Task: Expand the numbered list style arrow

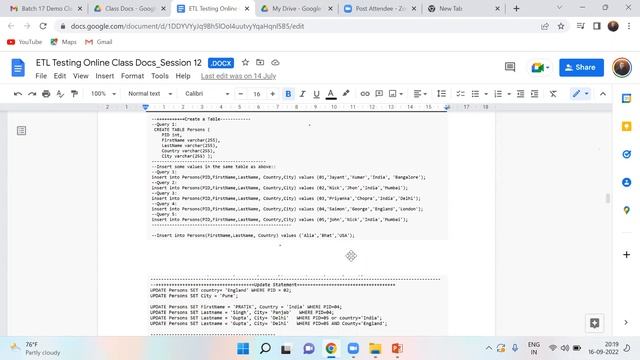Action: pos(509,94)
